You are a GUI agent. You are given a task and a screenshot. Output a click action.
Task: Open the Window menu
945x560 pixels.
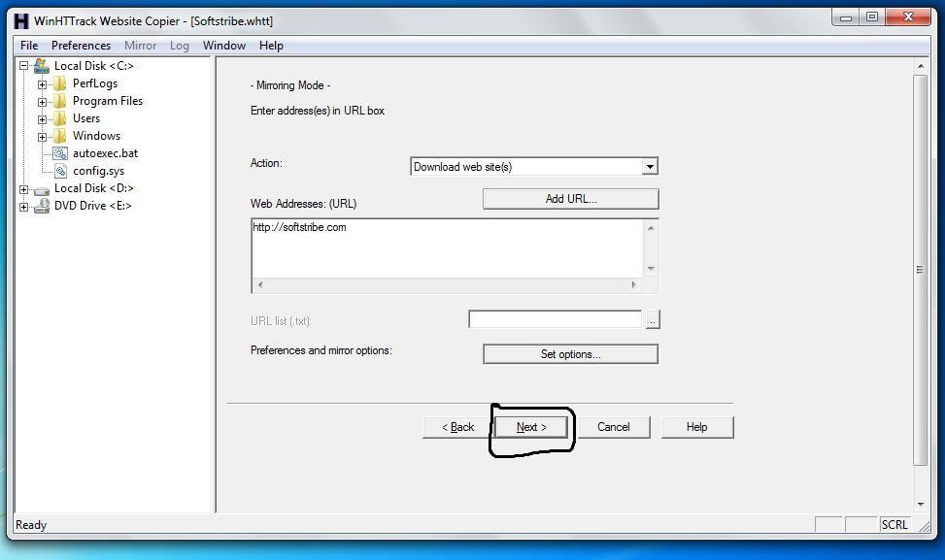(x=223, y=45)
